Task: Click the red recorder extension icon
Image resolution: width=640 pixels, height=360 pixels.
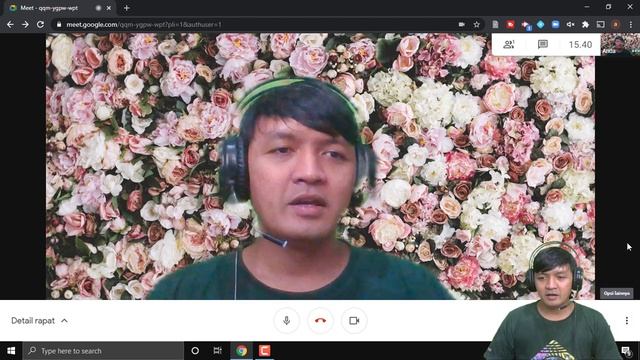Action: [x=510, y=24]
